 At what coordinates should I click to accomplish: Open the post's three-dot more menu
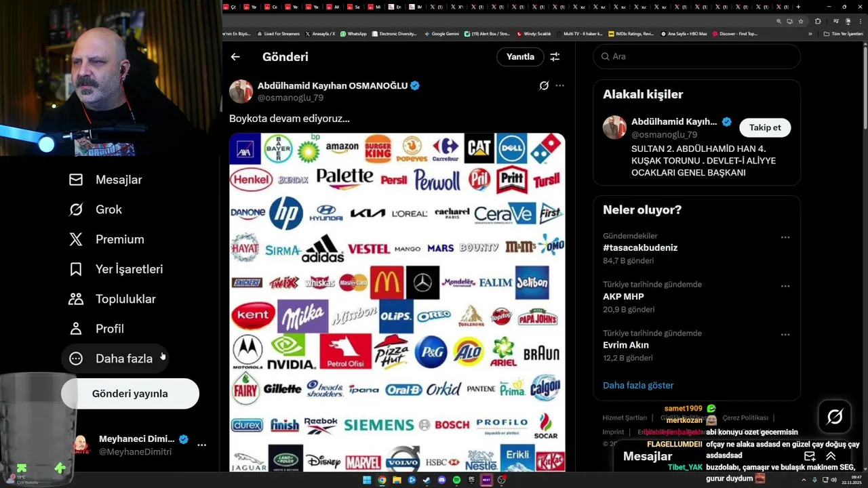(x=559, y=85)
